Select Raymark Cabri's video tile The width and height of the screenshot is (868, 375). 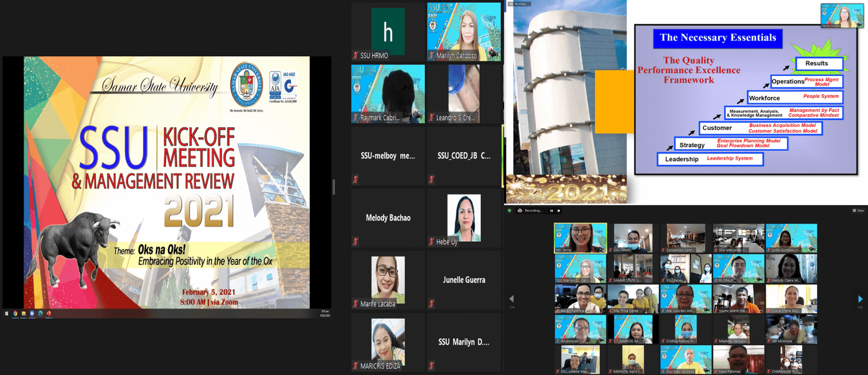click(388, 94)
